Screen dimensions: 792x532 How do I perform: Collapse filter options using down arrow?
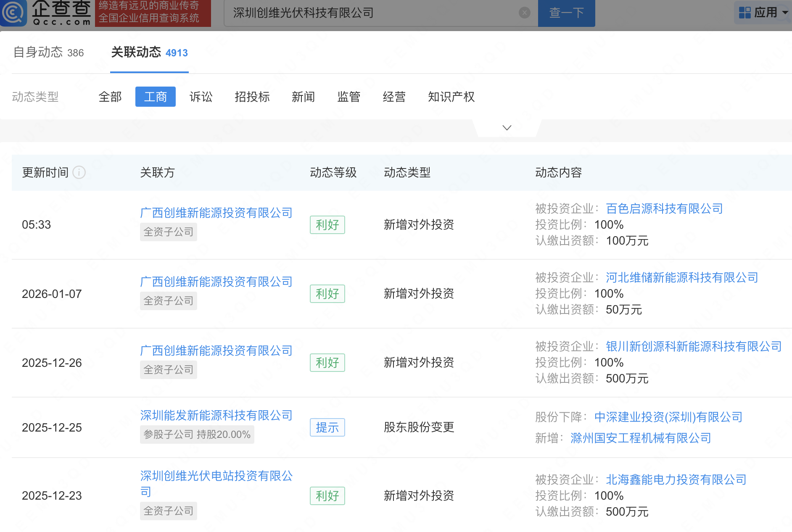point(507,127)
